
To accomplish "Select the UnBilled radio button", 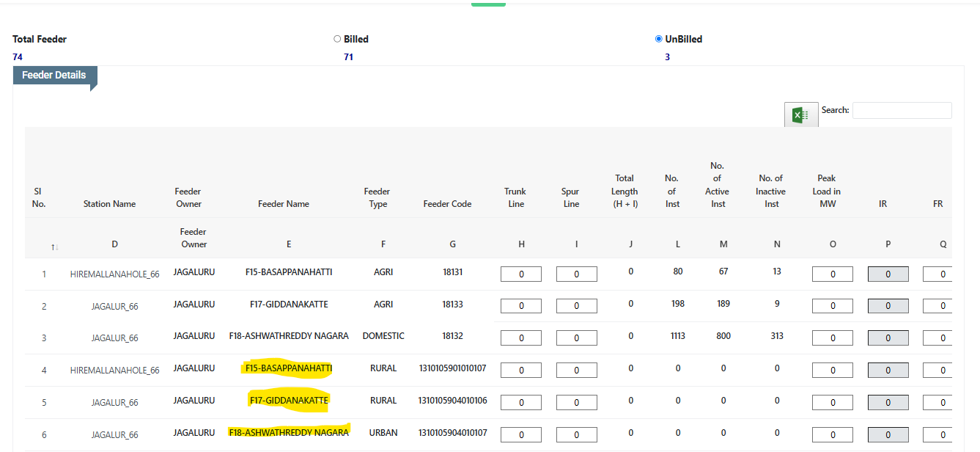I will [x=658, y=39].
